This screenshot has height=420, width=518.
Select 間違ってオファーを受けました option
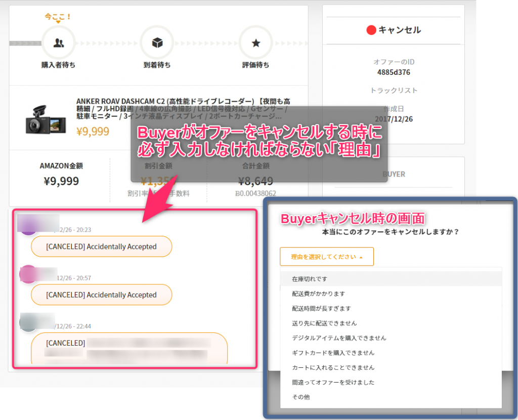(333, 382)
